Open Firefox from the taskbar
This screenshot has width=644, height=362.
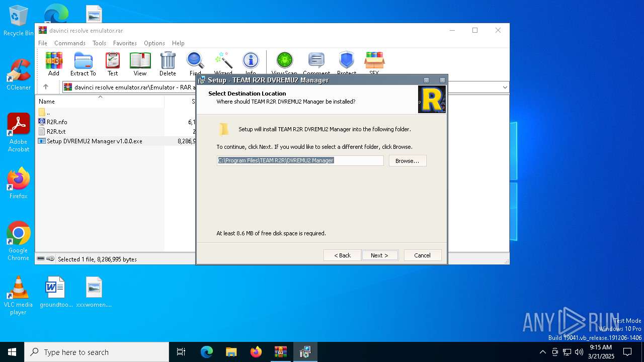tap(256, 352)
